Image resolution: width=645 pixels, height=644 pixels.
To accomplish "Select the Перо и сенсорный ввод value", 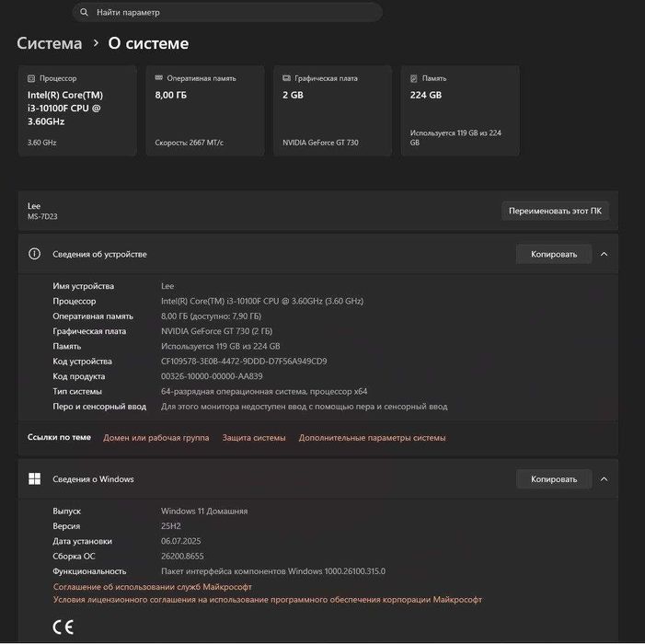I will tap(304, 407).
